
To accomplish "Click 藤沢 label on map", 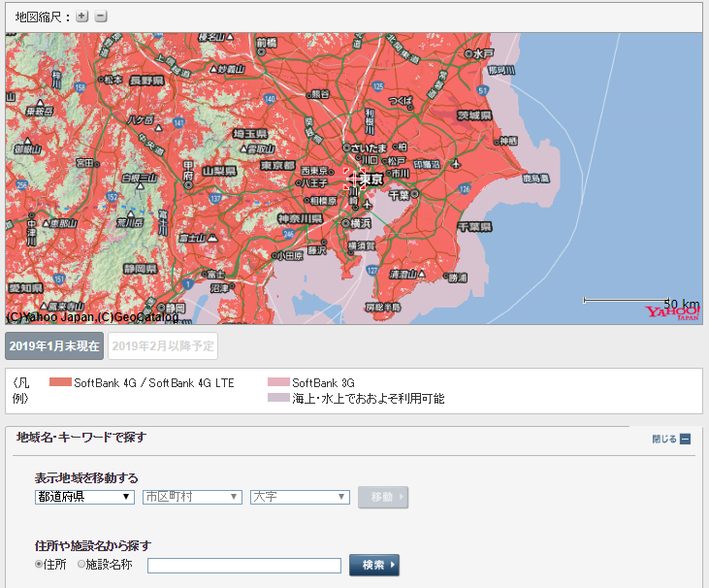I will click(317, 250).
